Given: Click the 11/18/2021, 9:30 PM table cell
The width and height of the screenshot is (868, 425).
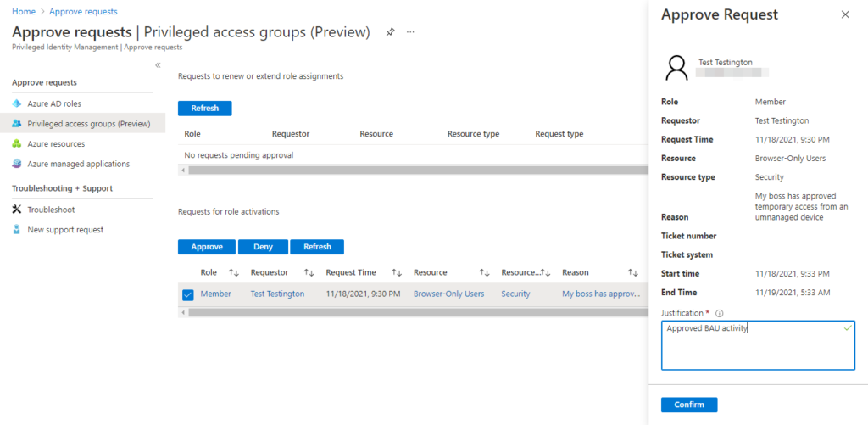Looking at the screenshot, I should 363,294.
